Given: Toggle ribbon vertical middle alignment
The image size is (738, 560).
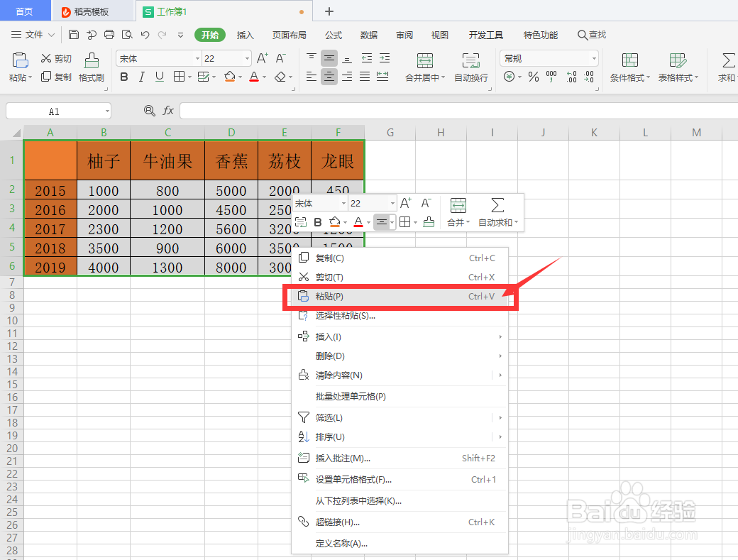Looking at the screenshot, I should point(329,58).
